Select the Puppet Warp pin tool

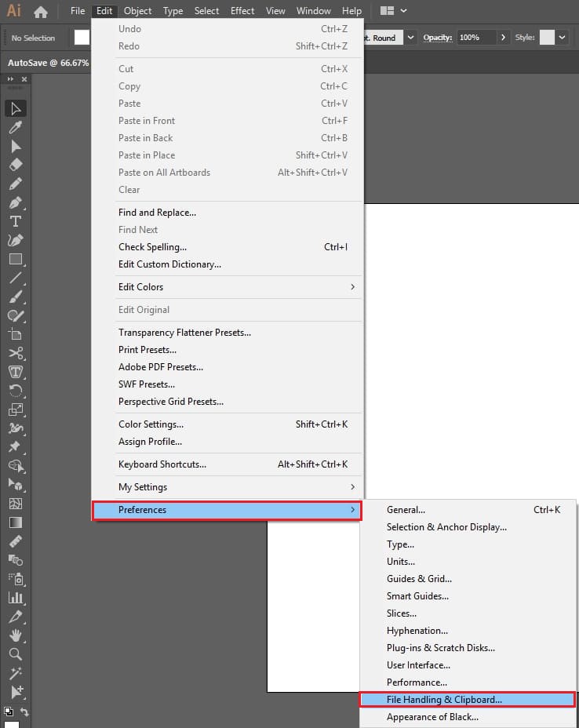coord(16,447)
